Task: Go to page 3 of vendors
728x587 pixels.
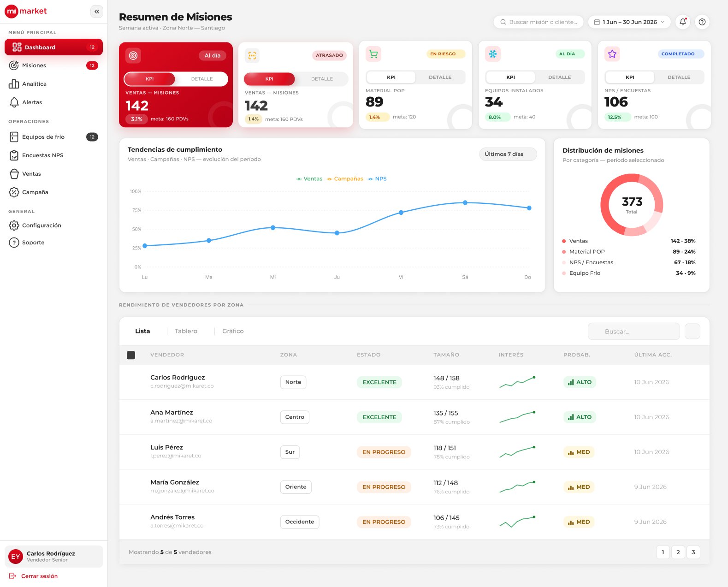Action: [x=693, y=552]
